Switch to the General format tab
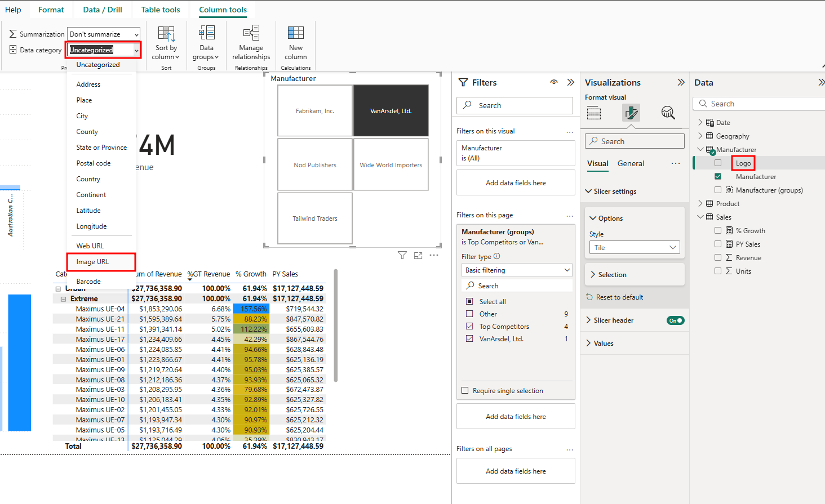The image size is (825, 504). pos(631,163)
